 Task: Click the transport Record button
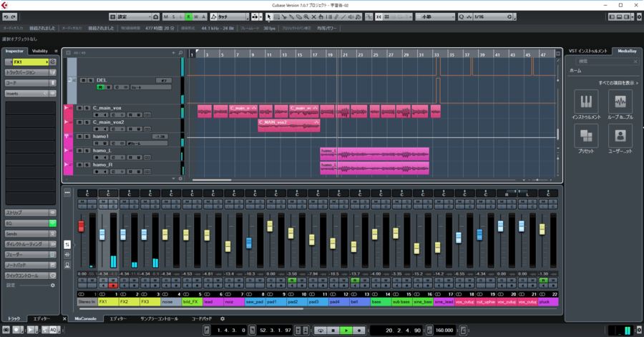coord(359,330)
